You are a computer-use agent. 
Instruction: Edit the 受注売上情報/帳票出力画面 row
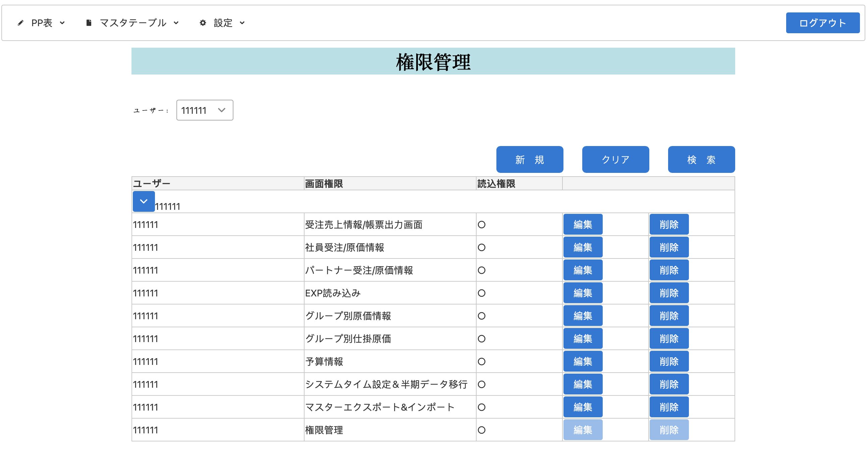(583, 224)
